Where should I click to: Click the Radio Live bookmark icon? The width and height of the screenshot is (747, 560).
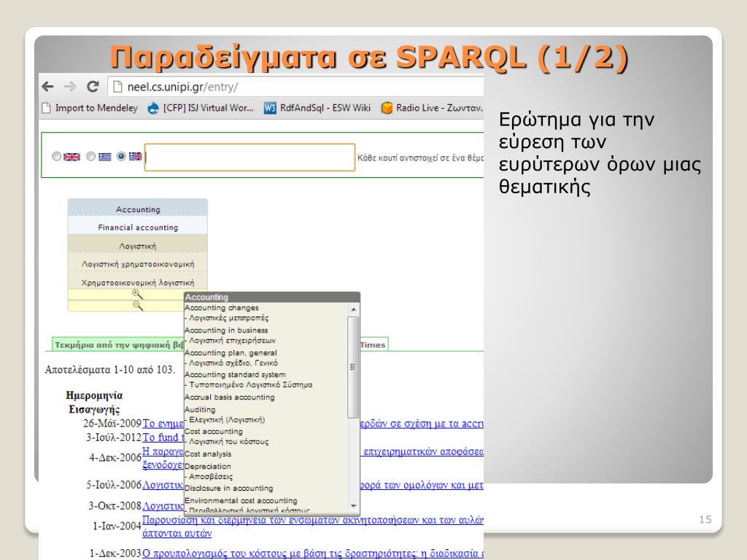387,108
